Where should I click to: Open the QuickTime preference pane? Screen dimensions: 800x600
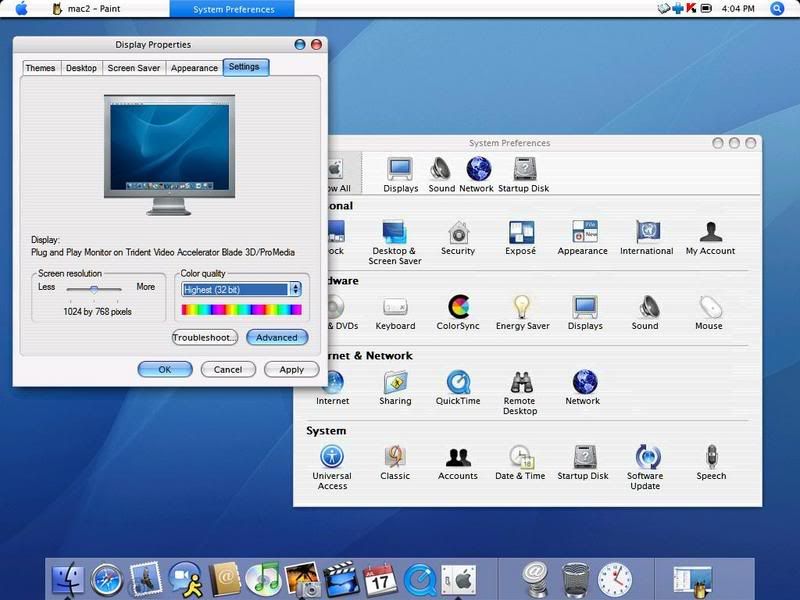click(458, 385)
